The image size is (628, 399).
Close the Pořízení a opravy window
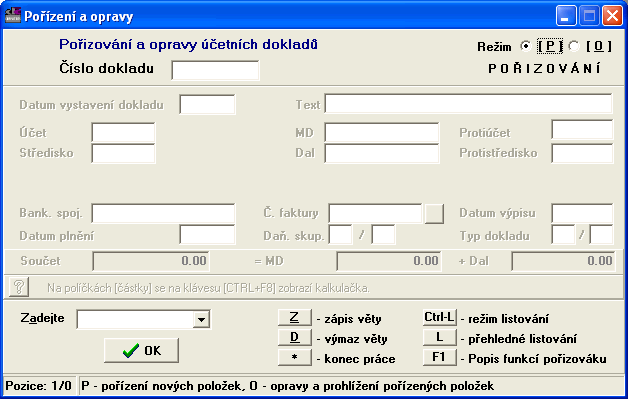(x=612, y=16)
